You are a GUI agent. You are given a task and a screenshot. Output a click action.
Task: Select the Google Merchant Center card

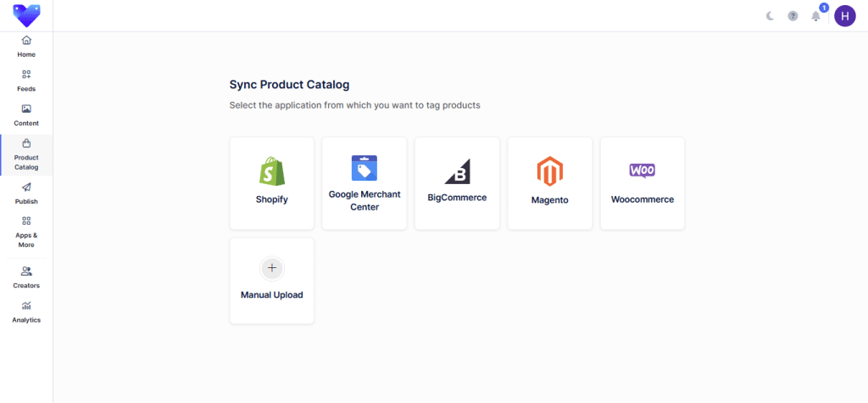364,183
